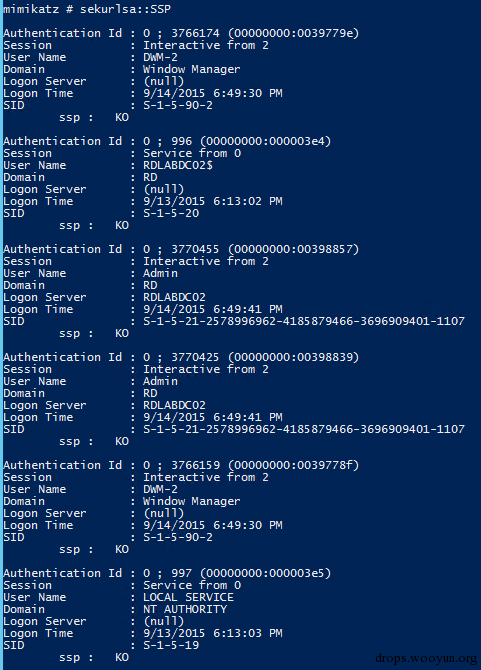This screenshot has width=481, height=670.
Task: Click Authentication Id 997 line
Action: 167,573
